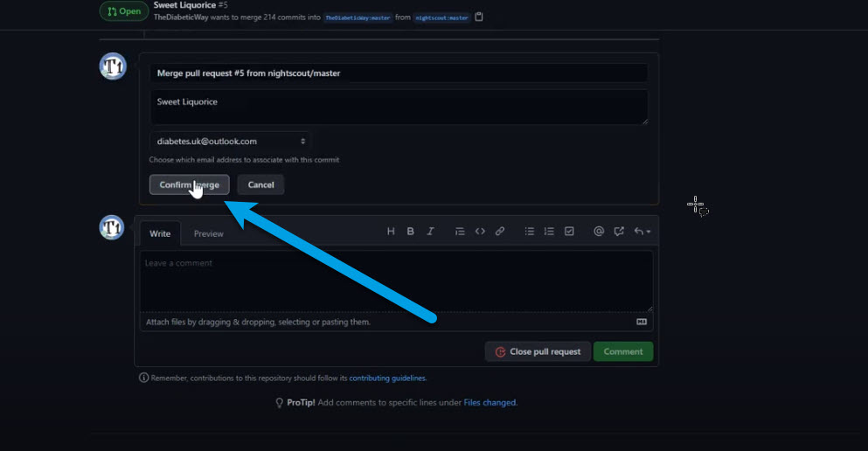Insert a numbered list
This screenshot has width=868, height=451.
[549, 232]
